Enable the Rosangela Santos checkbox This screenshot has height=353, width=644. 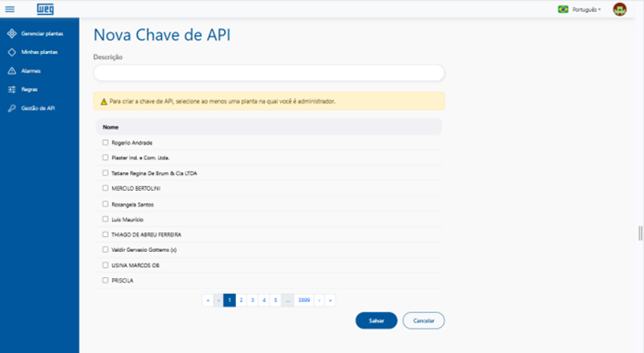coord(105,204)
